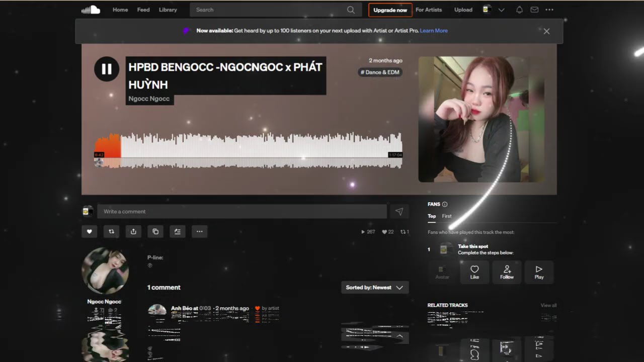Viewport: 644px width, 362px height.
Task: Click Ngocc Ngocc name under avatar
Action: point(104,302)
